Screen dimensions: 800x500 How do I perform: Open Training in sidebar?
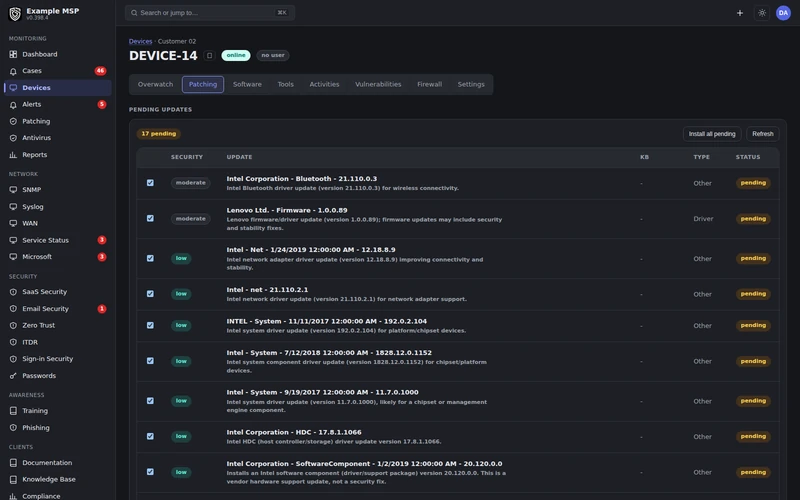pyautogui.click(x=57, y=411)
